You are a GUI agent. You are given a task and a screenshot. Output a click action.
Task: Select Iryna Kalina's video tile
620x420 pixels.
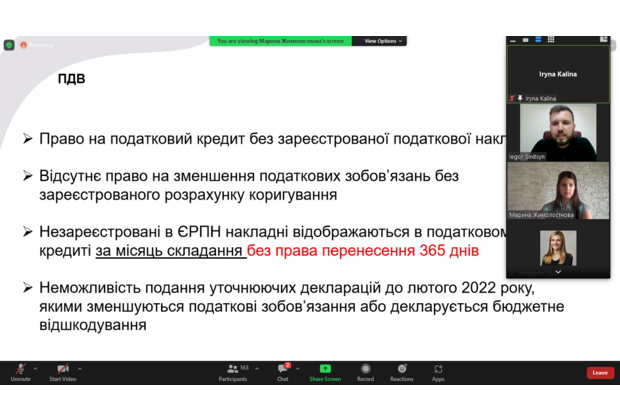pos(558,73)
